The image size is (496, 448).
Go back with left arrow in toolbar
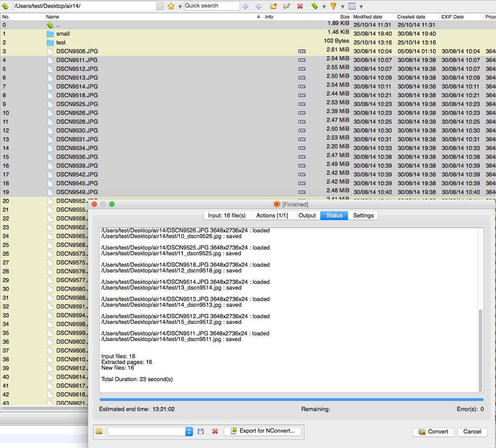tap(245, 6)
